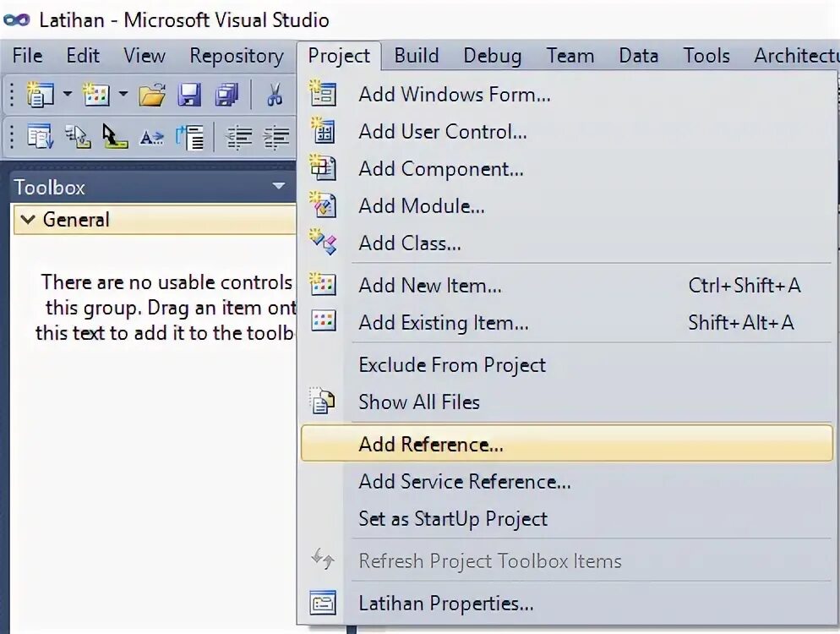Select the highlighted Add Reference entry

coord(567,444)
